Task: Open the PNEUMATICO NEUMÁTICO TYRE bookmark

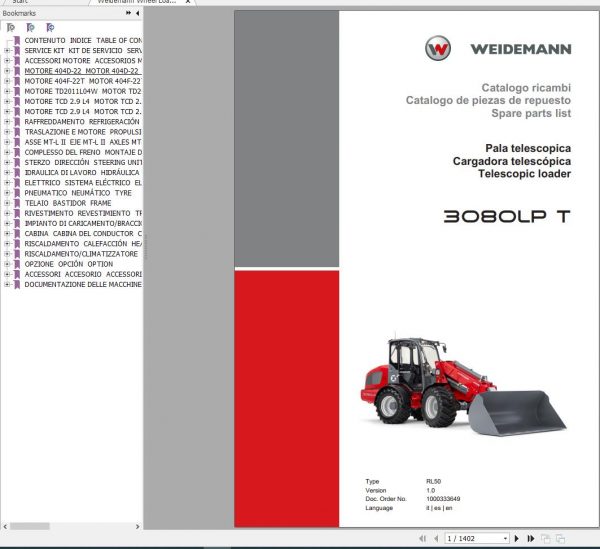Action: 78,193
